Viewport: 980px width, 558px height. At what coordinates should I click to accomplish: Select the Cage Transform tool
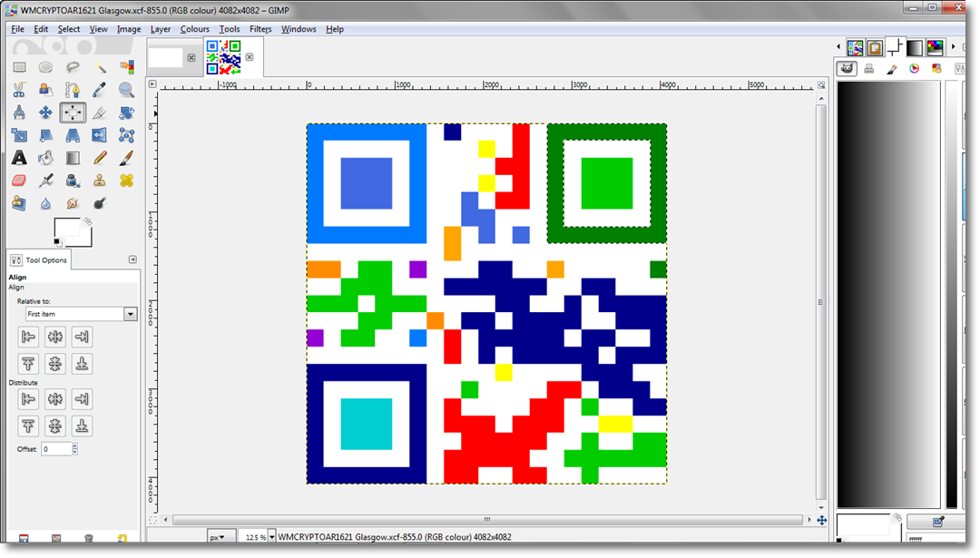tap(126, 135)
